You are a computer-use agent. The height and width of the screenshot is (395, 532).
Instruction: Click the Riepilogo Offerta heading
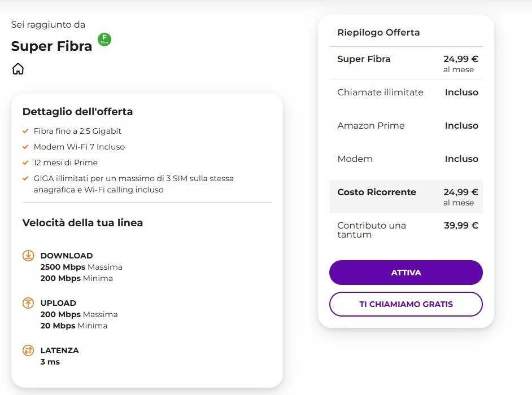378,33
